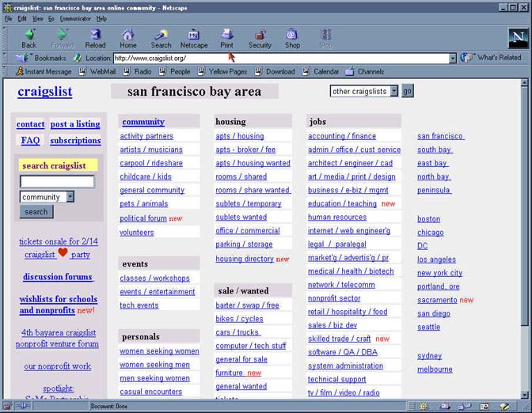The image size is (532, 413).
Task: Open Channels folder in personal toolbar
Action: 365,71
